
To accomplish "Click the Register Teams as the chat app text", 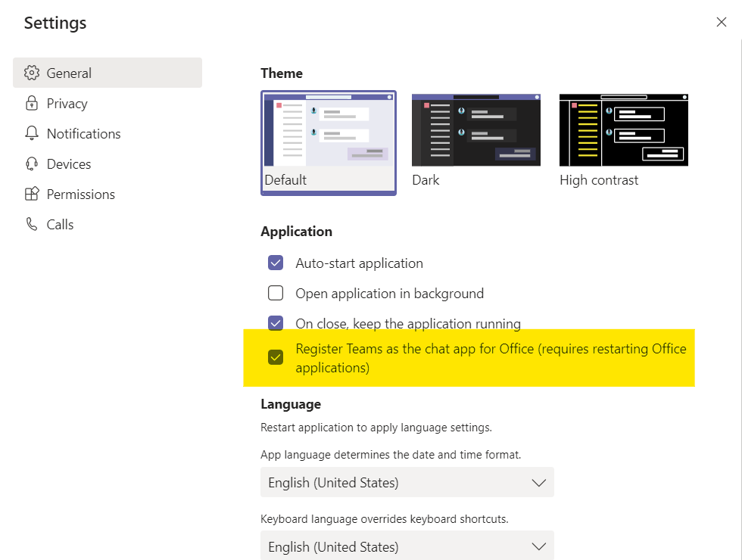I will (491, 358).
